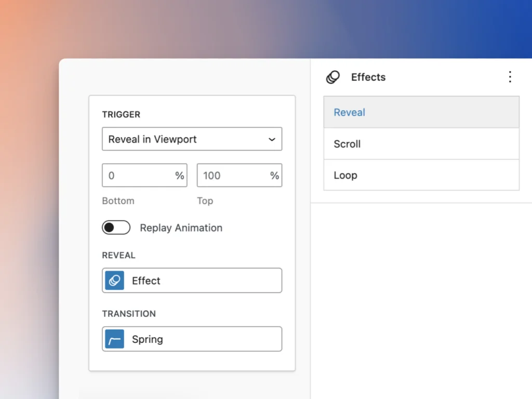This screenshot has height=399, width=532.
Task: Click the blue Effect icon under Reveal
Action: [x=114, y=281]
